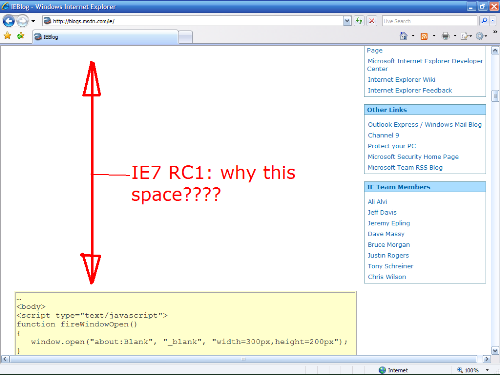Expand the address bar history dropdown
Screen dimensions: 500x375
(x=347, y=21)
